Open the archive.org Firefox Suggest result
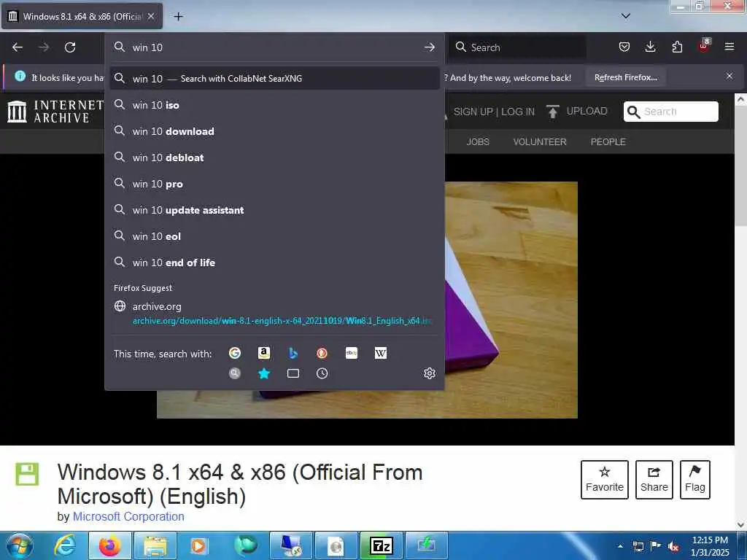This screenshot has width=747, height=560. point(274,313)
